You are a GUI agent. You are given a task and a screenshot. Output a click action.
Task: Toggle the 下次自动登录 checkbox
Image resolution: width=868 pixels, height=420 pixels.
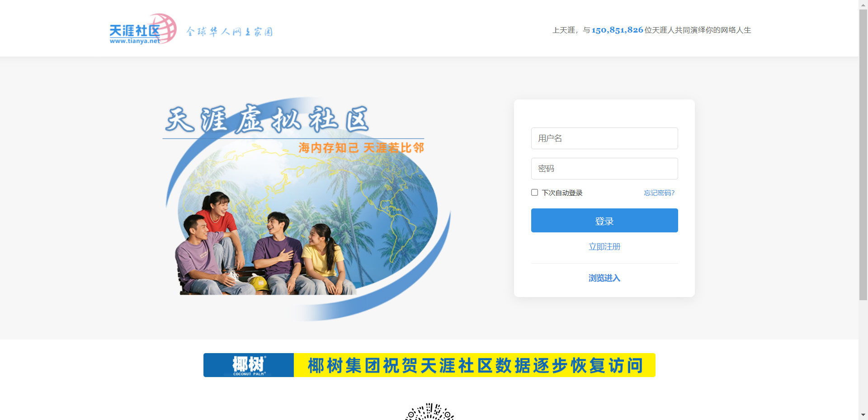(534, 193)
